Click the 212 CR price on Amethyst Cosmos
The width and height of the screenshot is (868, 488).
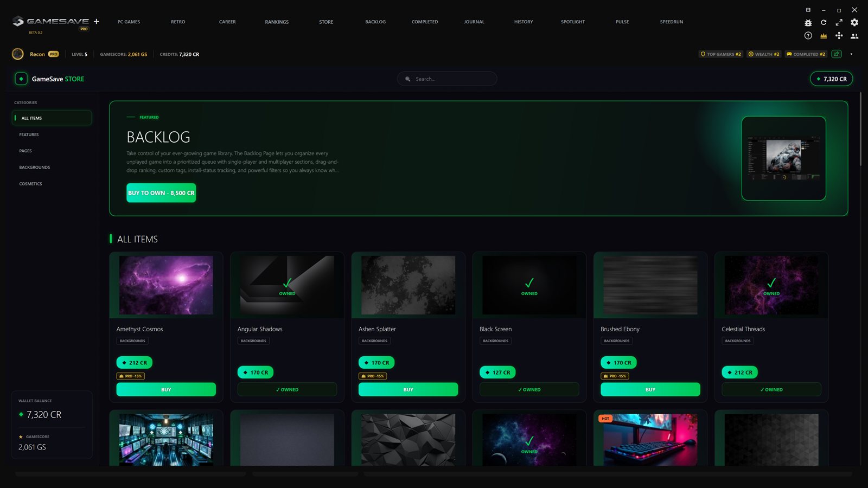pyautogui.click(x=135, y=363)
